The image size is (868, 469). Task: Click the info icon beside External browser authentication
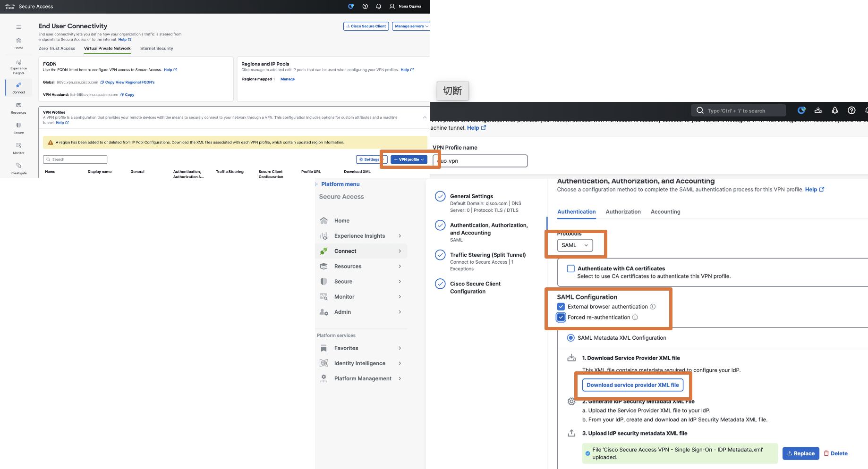click(653, 307)
